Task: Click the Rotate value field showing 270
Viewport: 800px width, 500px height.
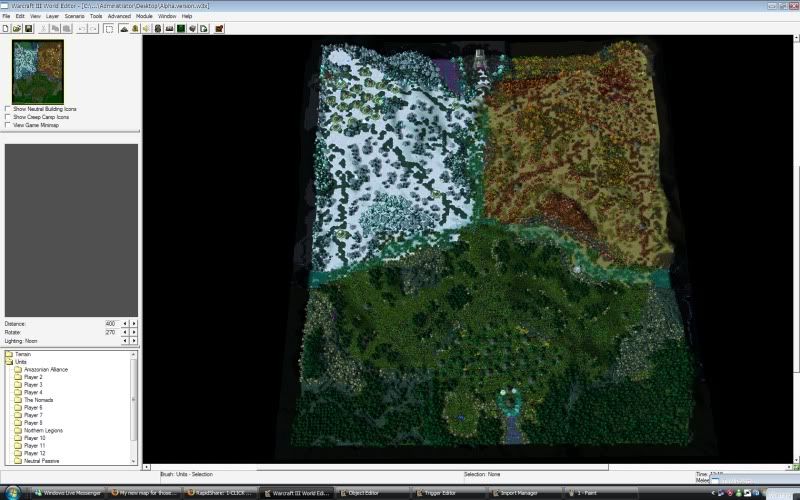Action: 112,332
